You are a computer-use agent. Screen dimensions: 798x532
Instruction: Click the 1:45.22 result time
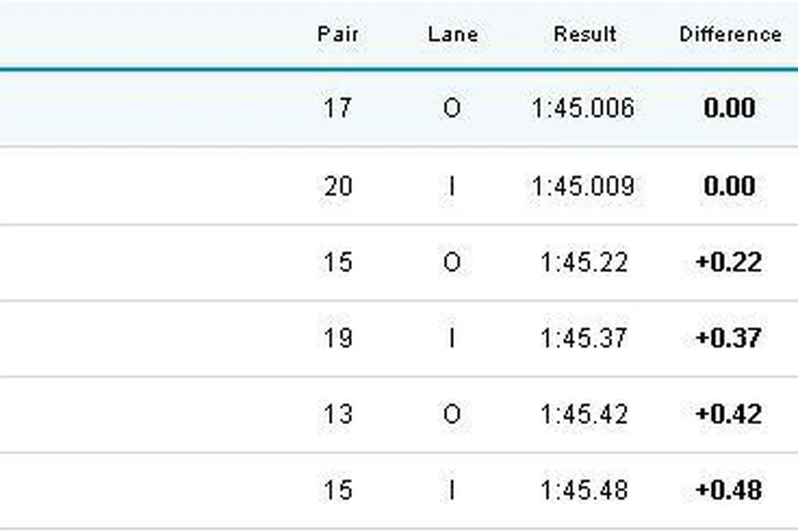(584, 262)
